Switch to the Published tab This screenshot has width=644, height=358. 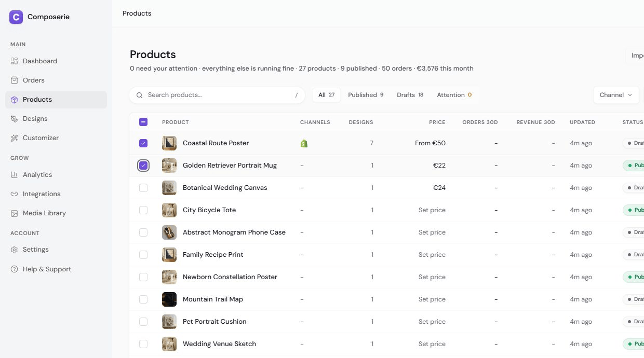366,95
